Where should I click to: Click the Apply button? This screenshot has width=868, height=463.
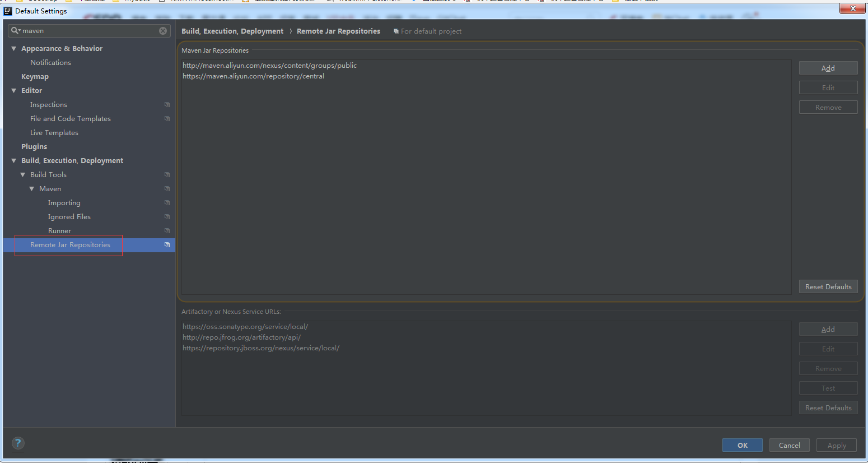pyautogui.click(x=837, y=445)
